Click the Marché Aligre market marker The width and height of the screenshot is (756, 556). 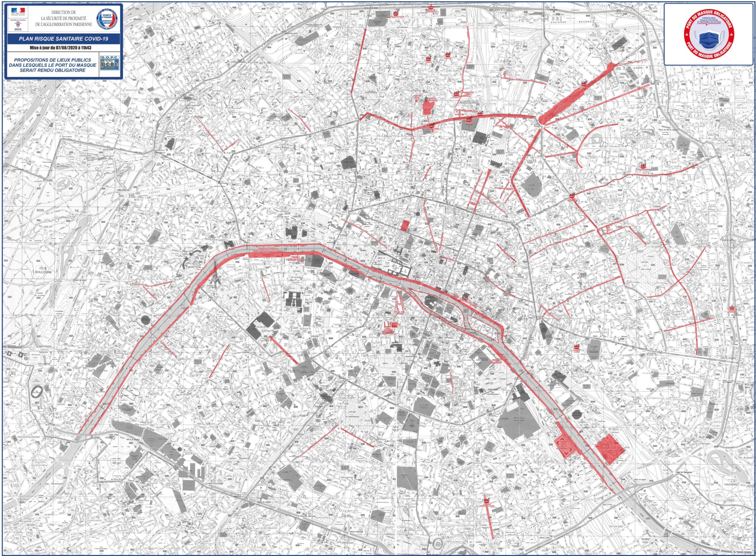coord(577,348)
